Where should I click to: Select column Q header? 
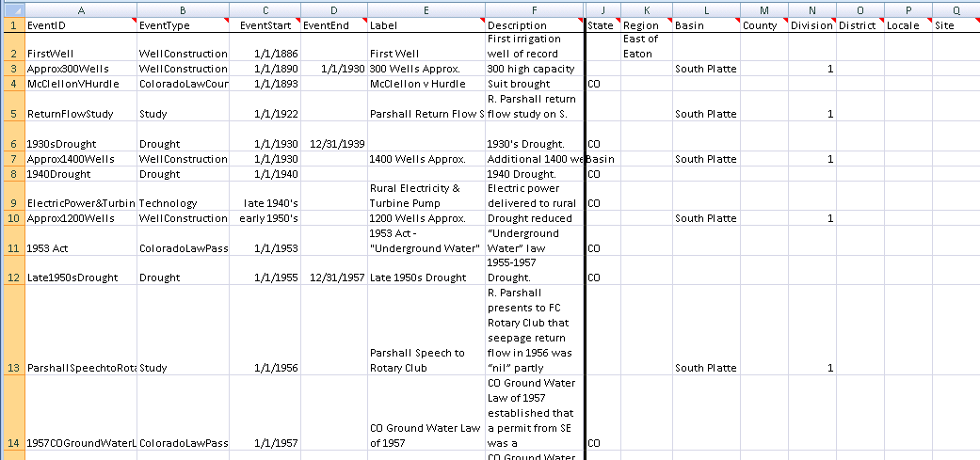[x=956, y=9]
